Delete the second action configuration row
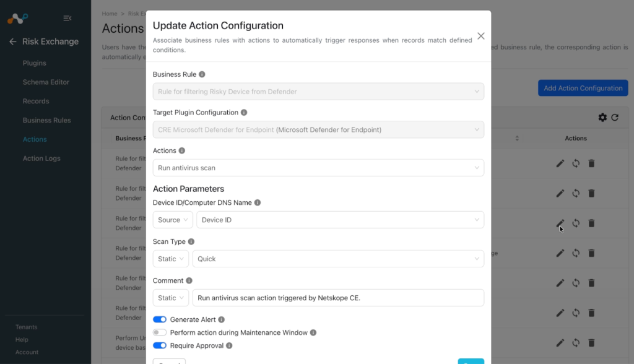Screen dimensions: 634x364 click(x=591, y=193)
